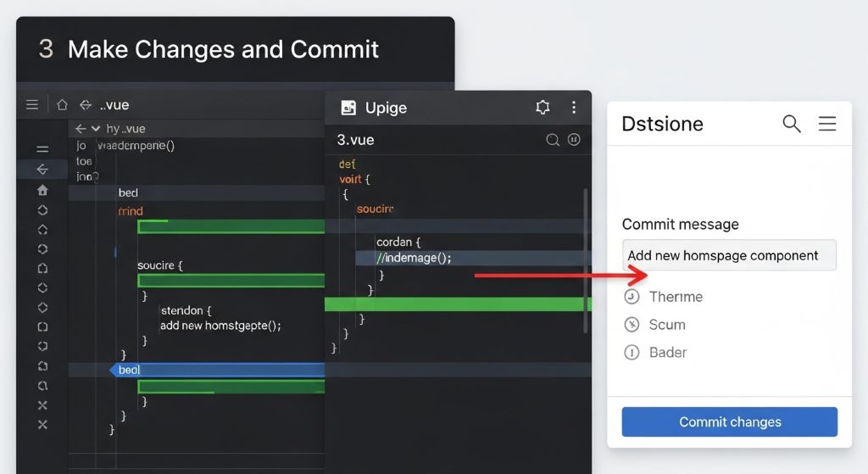Open the extensions icon in Upige header
868x474 pixels.
tap(543, 107)
